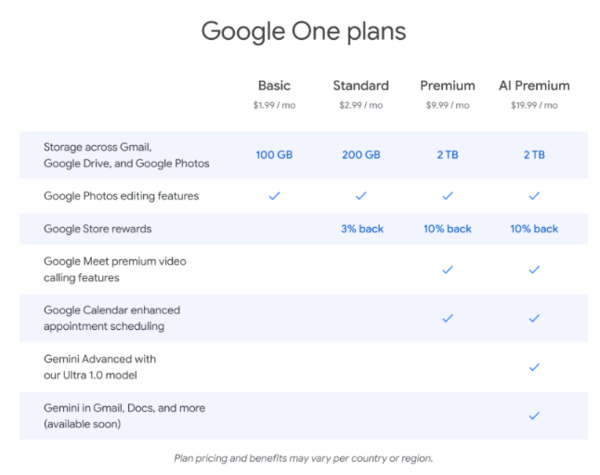Screen dimensions: 600x475
Task: Click the Basic plan Google Photos editing checkmark
Action: point(274,196)
